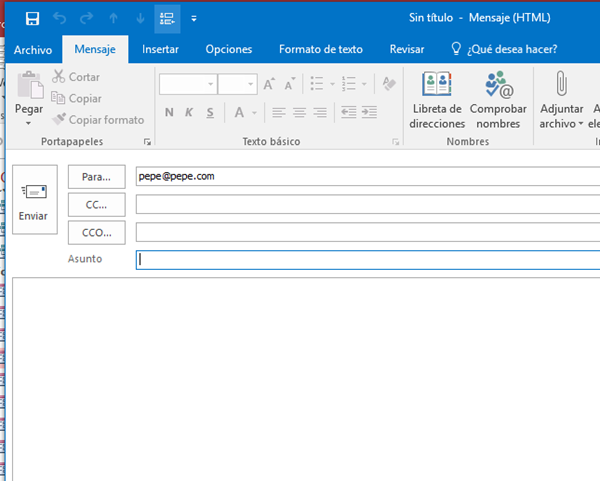600x481 pixels.
Task: Click into the Asunto subject field
Action: (x=366, y=260)
